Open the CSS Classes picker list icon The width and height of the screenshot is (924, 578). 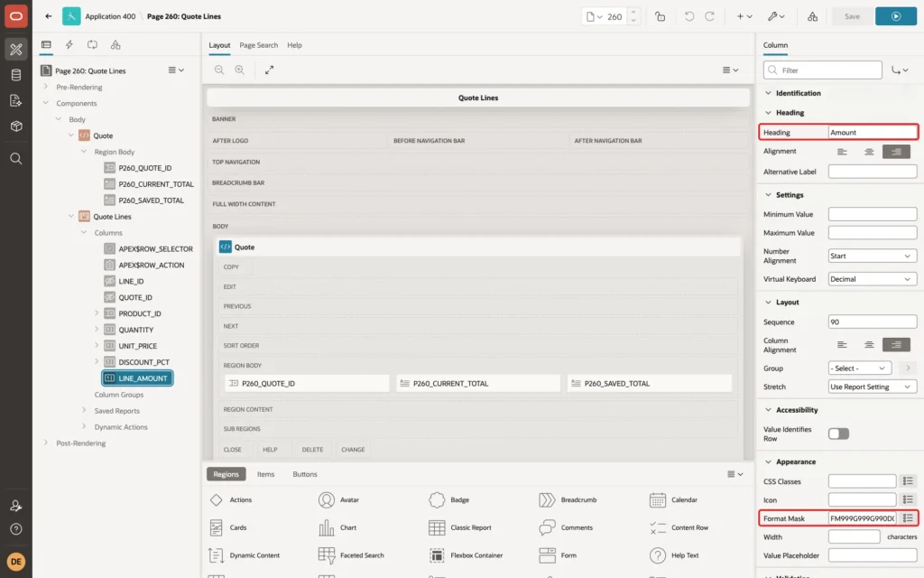(908, 481)
